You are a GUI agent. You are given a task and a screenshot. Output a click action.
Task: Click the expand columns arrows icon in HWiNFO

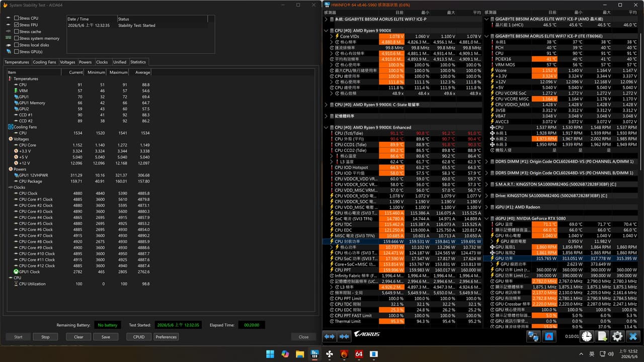[330, 336]
